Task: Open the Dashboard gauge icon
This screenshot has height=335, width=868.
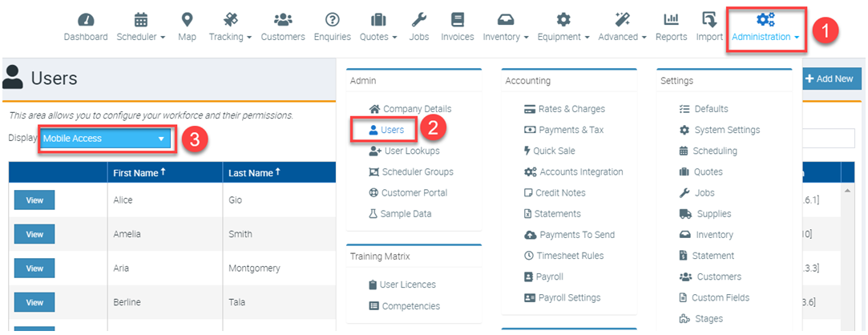Action: click(86, 20)
